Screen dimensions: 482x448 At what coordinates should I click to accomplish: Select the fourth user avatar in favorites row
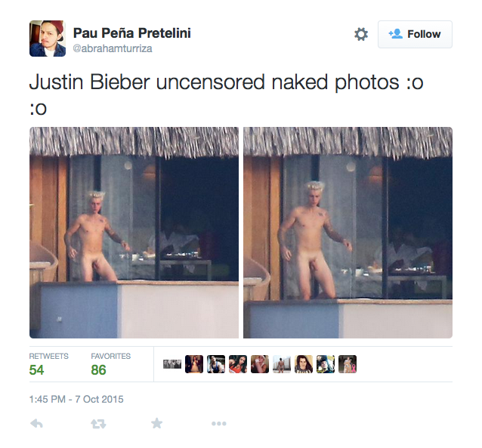[x=238, y=364]
